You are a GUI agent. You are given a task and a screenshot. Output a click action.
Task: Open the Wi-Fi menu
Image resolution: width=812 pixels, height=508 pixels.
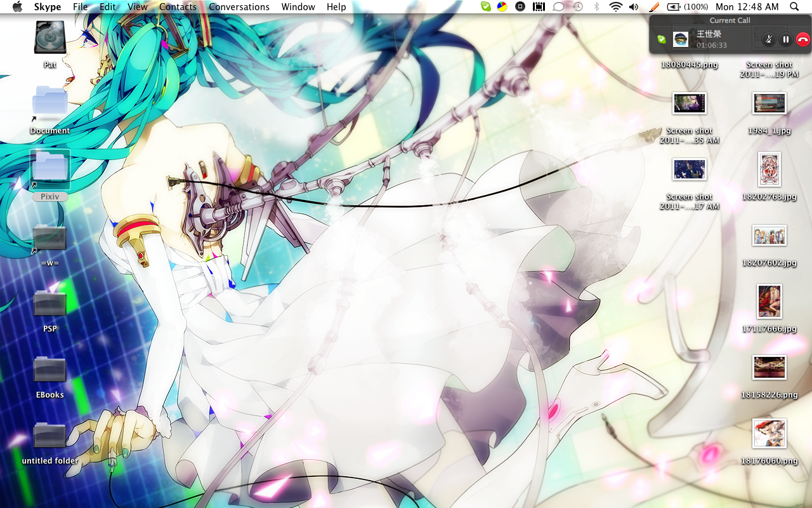point(615,7)
